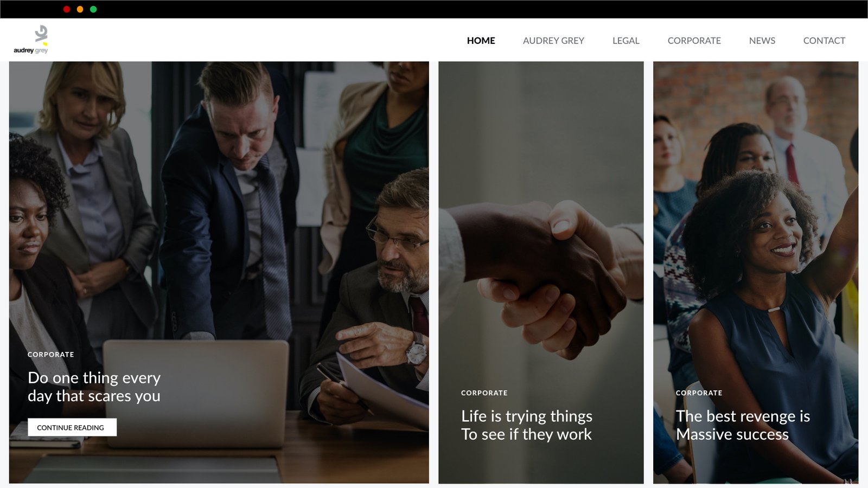Viewport: 868px width, 488px height.
Task: Click CORPORATE tag on the meeting article
Action: pyautogui.click(x=51, y=355)
